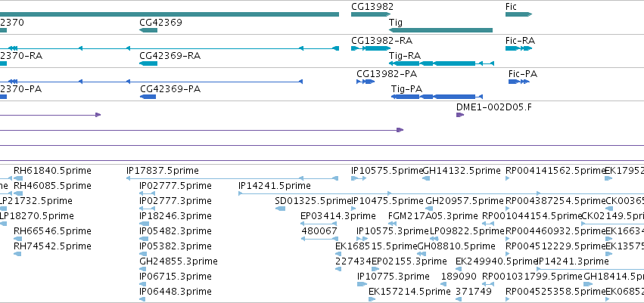Click EST label RP004525358.5prime
This screenshot has height=303, width=644.
click(556, 292)
